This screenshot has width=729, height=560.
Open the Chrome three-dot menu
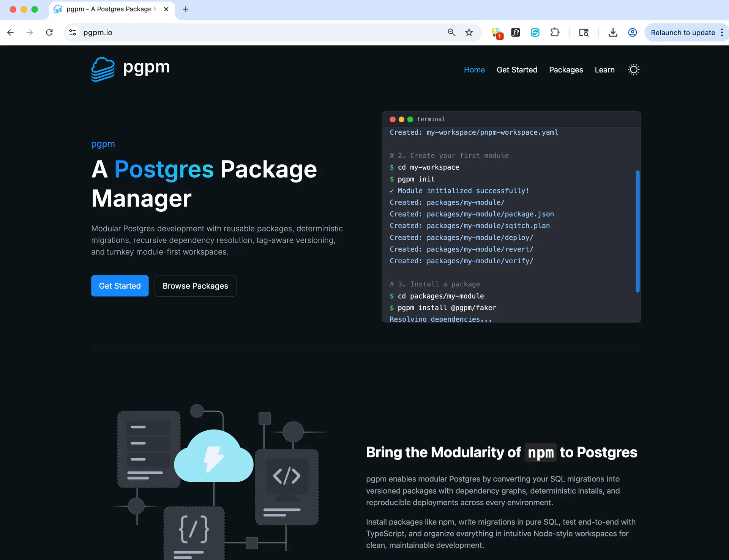pos(722,33)
